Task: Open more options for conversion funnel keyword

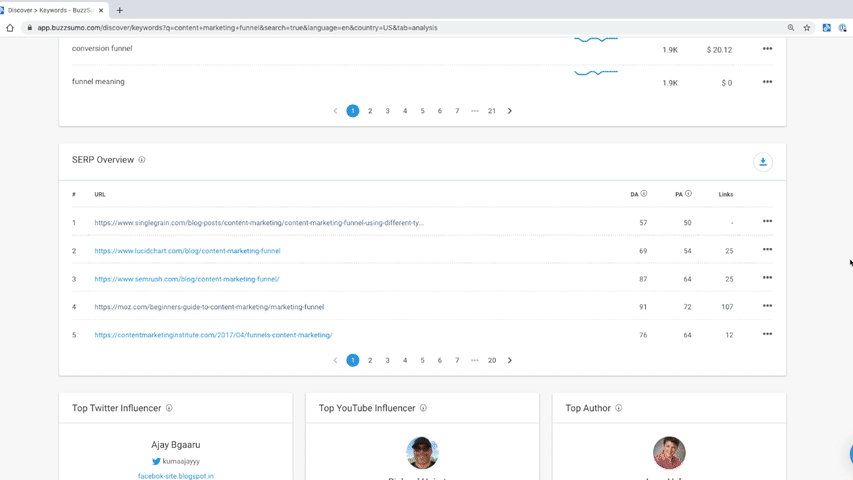Action: pyautogui.click(x=767, y=49)
